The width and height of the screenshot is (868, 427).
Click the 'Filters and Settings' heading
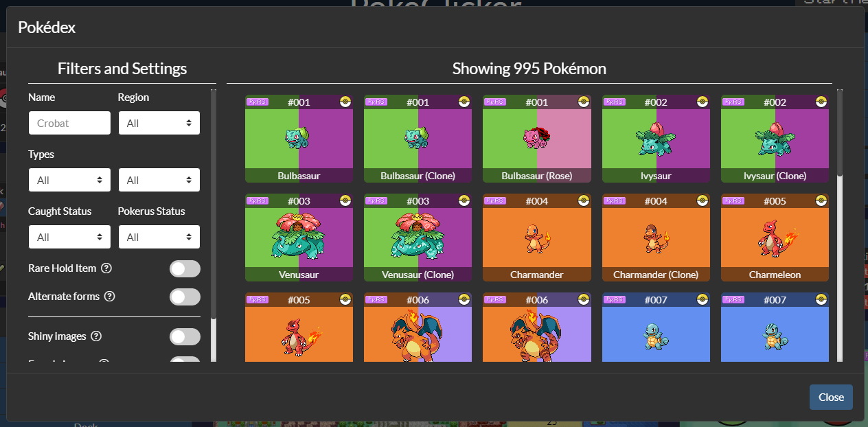coord(122,69)
